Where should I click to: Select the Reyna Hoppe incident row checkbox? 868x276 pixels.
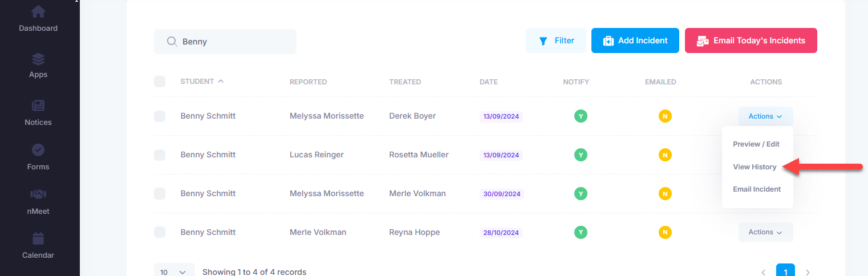160,232
